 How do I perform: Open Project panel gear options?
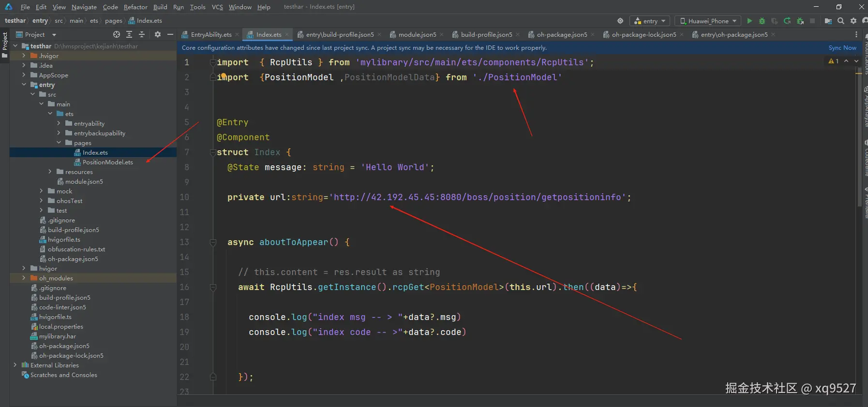click(x=157, y=34)
